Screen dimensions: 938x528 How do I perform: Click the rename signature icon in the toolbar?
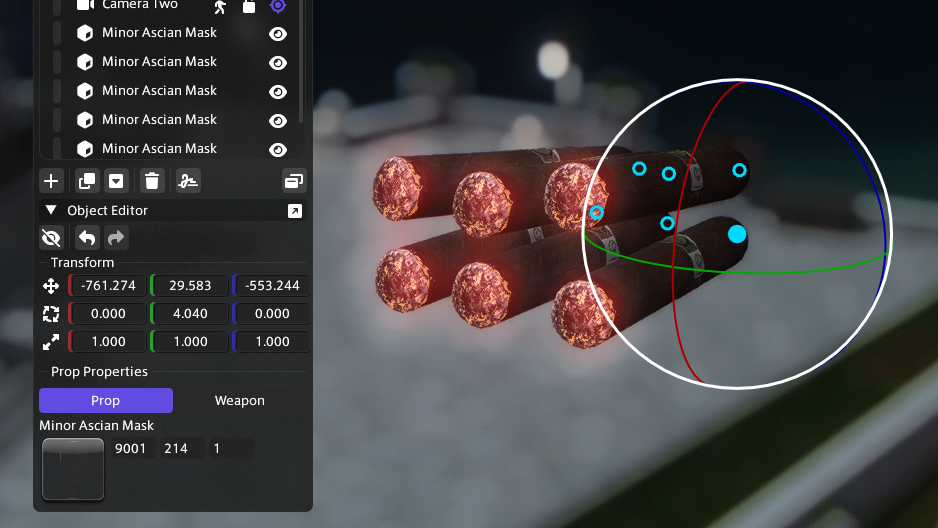188,181
